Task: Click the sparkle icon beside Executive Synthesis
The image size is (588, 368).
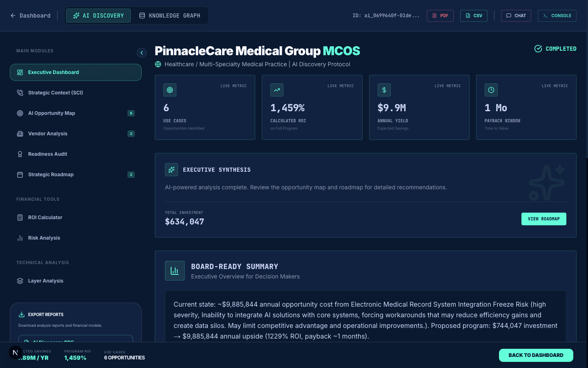Action: pyautogui.click(x=171, y=170)
